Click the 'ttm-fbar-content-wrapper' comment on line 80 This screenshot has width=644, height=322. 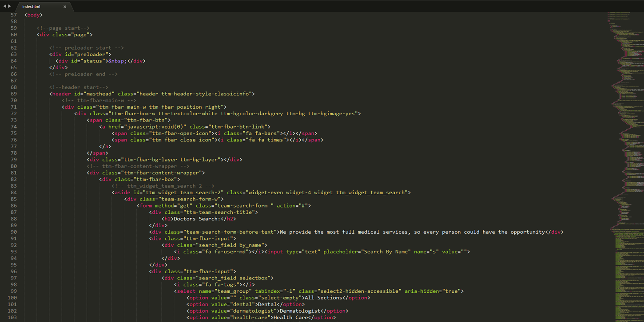138,166
